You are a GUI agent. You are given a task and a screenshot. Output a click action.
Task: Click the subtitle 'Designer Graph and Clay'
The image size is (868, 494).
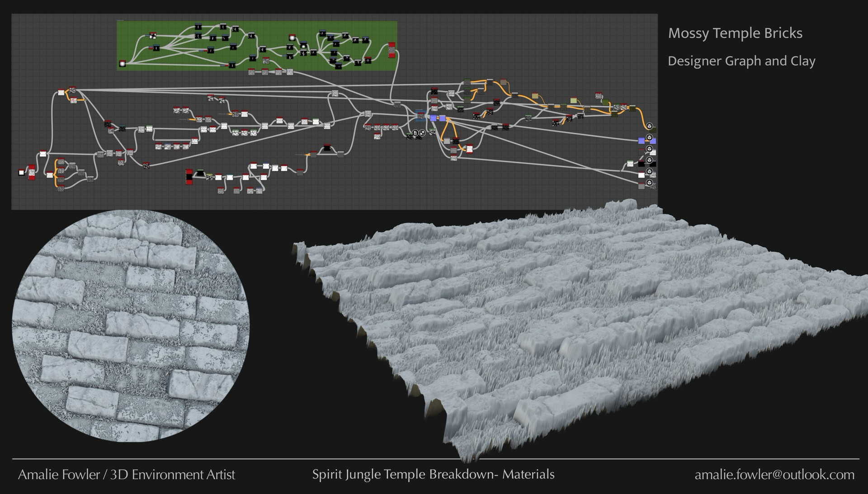tap(741, 61)
